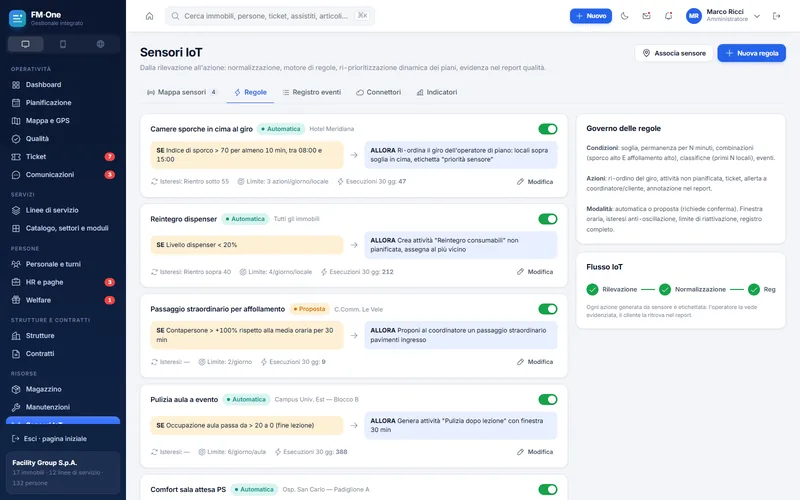Image resolution: width=800 pixels, height=500 pixels.
Task: Focus the global search field
Action: 270,16
